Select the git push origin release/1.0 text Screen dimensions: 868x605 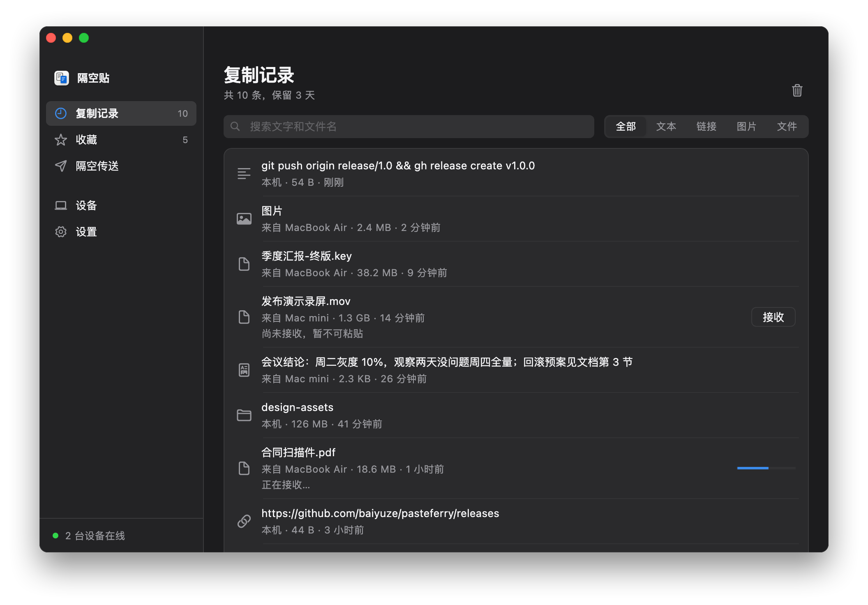pos(398,166)
